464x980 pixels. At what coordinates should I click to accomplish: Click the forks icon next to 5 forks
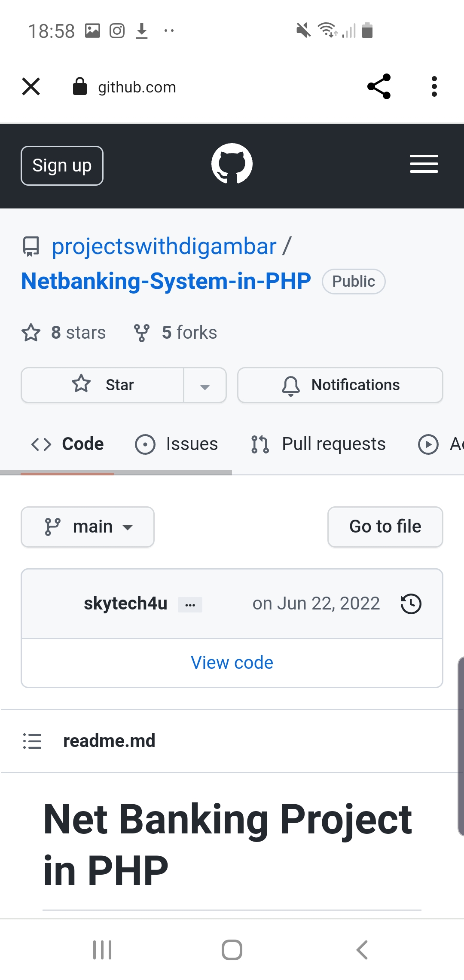(142, 333)
